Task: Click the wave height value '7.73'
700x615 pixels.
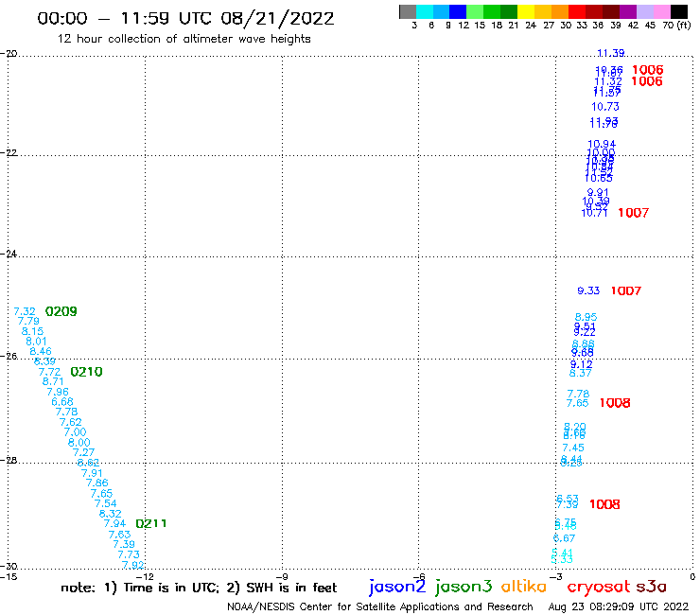Action: [x=129, y=554]
